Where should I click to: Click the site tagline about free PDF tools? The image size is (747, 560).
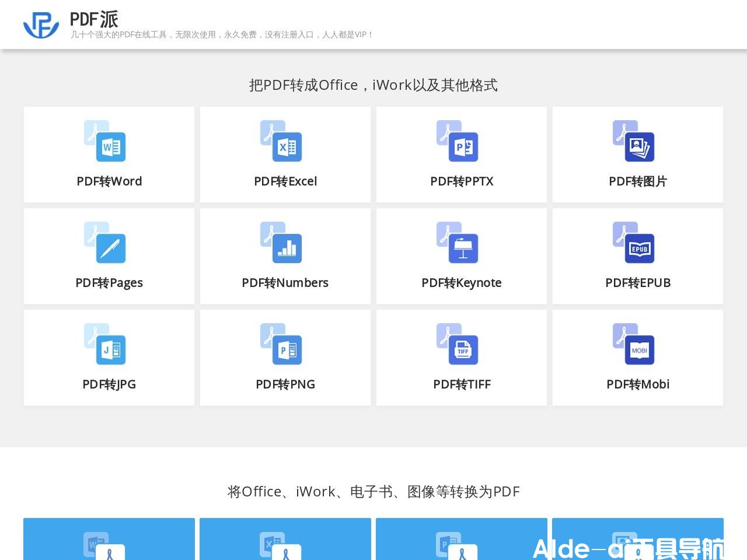pos(221,35)
